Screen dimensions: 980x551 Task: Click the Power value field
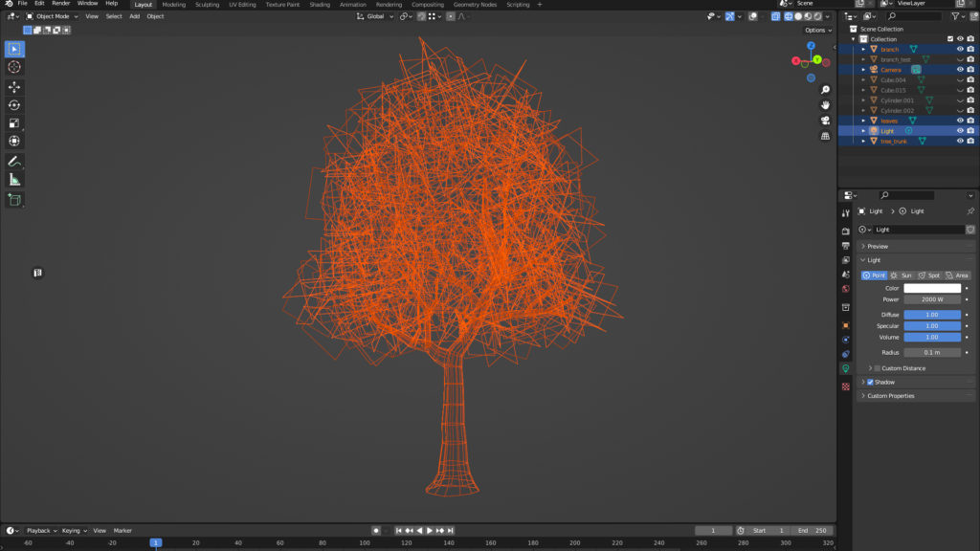point(931,299)
